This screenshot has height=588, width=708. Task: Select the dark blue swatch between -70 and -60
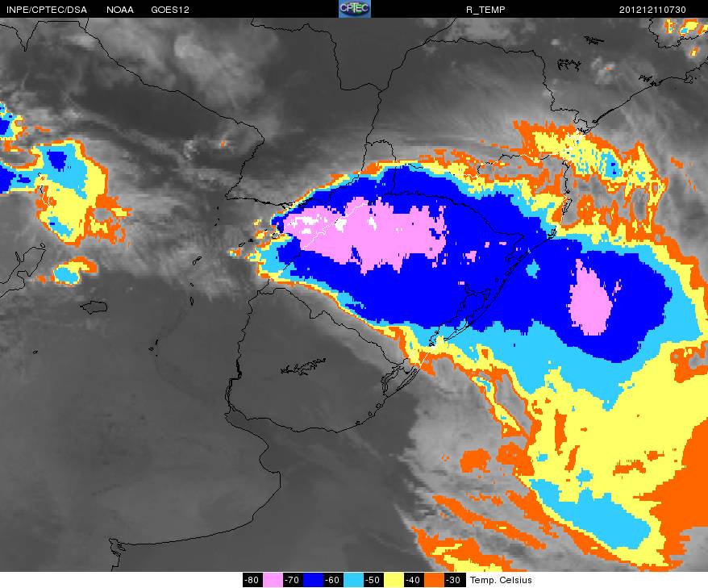[312, 580]
